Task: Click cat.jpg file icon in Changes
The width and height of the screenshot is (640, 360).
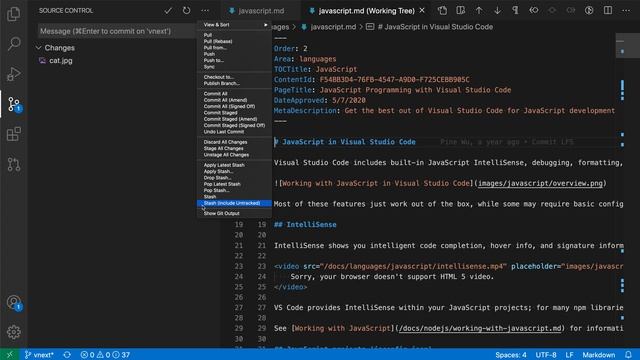Action: [x=42, y=60]
